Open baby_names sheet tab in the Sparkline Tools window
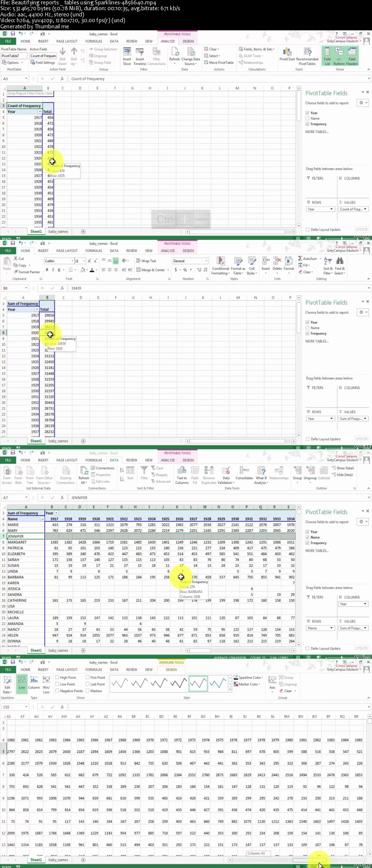 click(58, 860)
